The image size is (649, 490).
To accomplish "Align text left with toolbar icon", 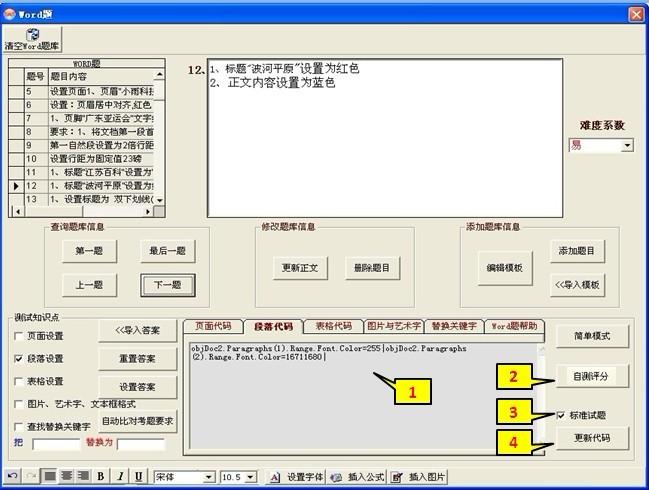I will click(x=50, y=476).
